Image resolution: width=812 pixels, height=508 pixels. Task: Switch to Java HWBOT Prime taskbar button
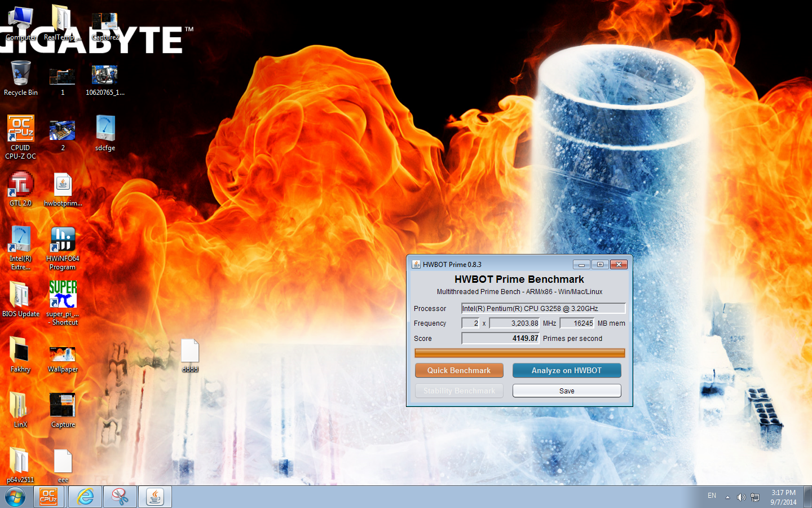coord(155,497)
